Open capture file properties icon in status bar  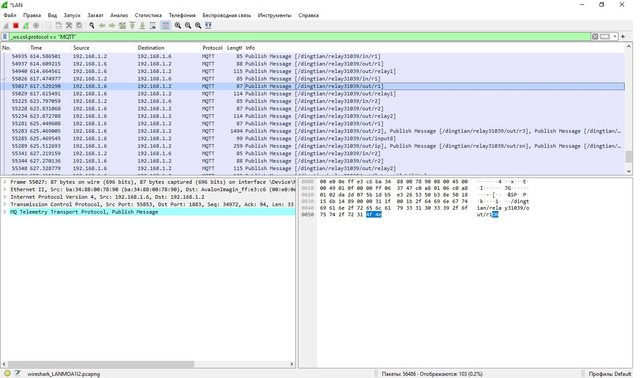[18, 373]
